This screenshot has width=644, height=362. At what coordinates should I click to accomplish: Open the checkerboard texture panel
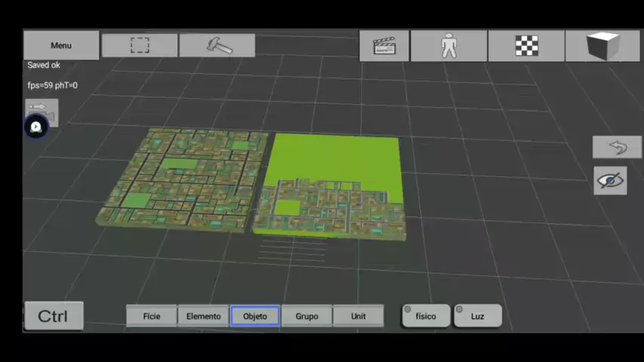[x=526, y=46]
